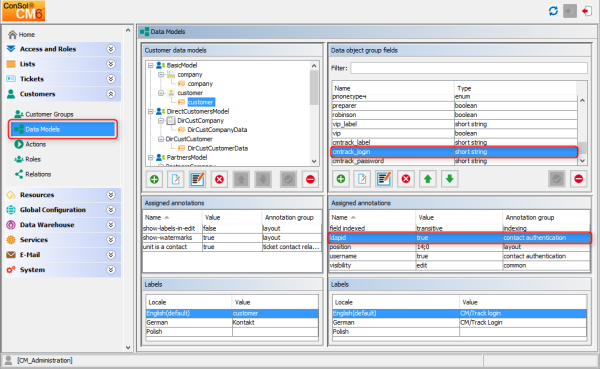Image resolution: width=600 pixels, height=369 pixels.
Task: Expand the Access and Roles section
Action: [x=111, y=49]
